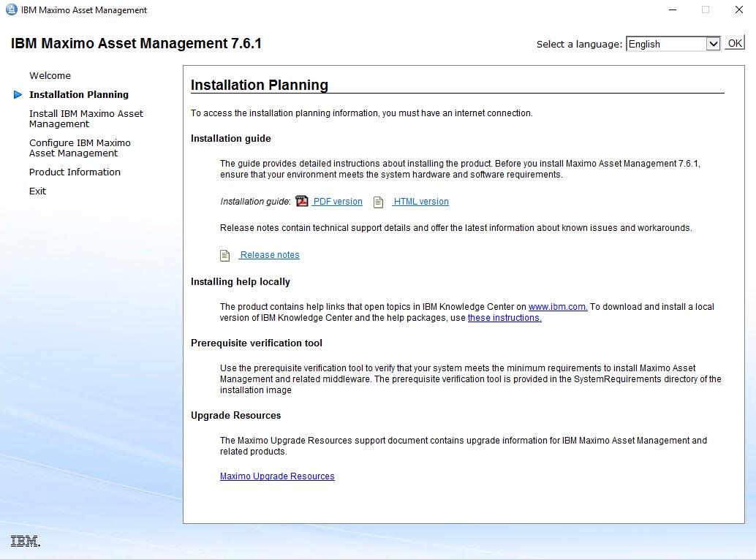
Task: Open Product Information from the sidebar
Action: [75, 172]
